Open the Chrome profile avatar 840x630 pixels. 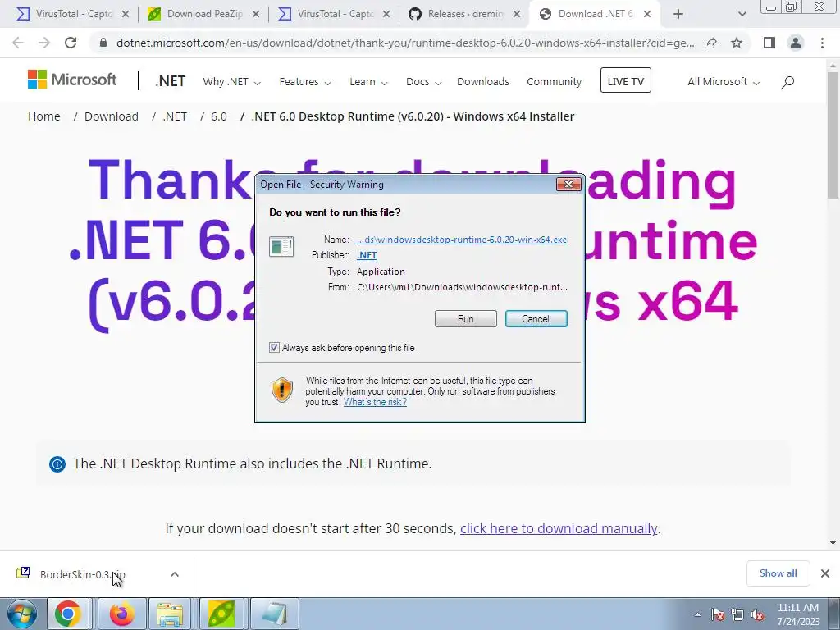(796, 43)
